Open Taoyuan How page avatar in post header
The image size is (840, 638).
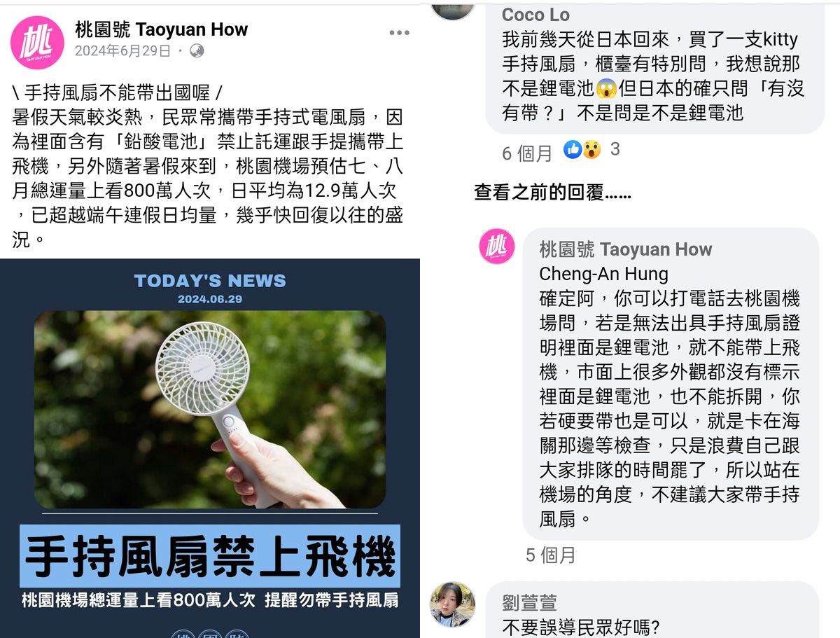coord(37,42)
